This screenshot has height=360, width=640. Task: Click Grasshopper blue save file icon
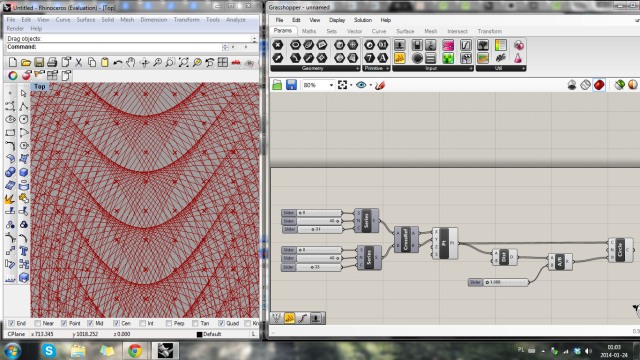[291, 85]
